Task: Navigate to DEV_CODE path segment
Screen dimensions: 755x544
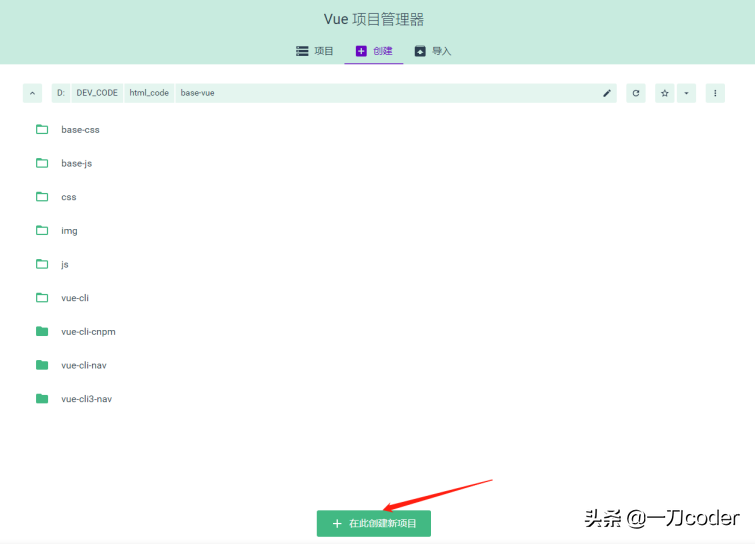Action: pos(97,93)
